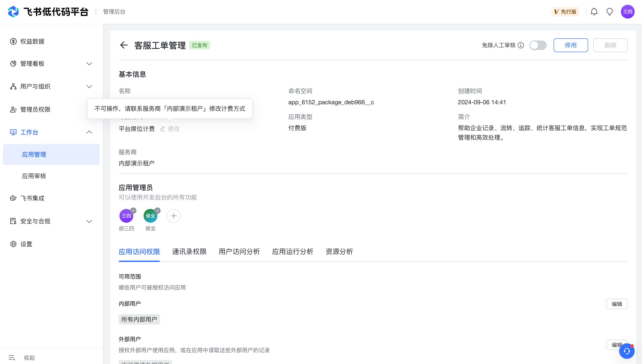Viewport: 642px width, 364px height.
Task: Toggle the 免除人工审核 switch
Action: (538, 45)
